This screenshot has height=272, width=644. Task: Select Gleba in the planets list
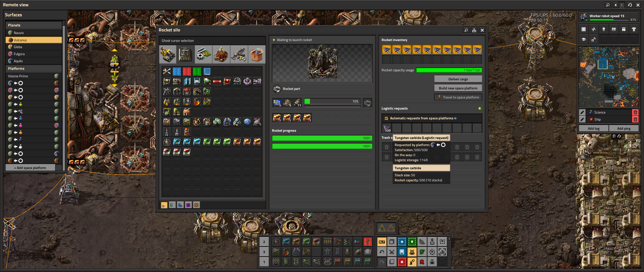click(x=34, y=47)
